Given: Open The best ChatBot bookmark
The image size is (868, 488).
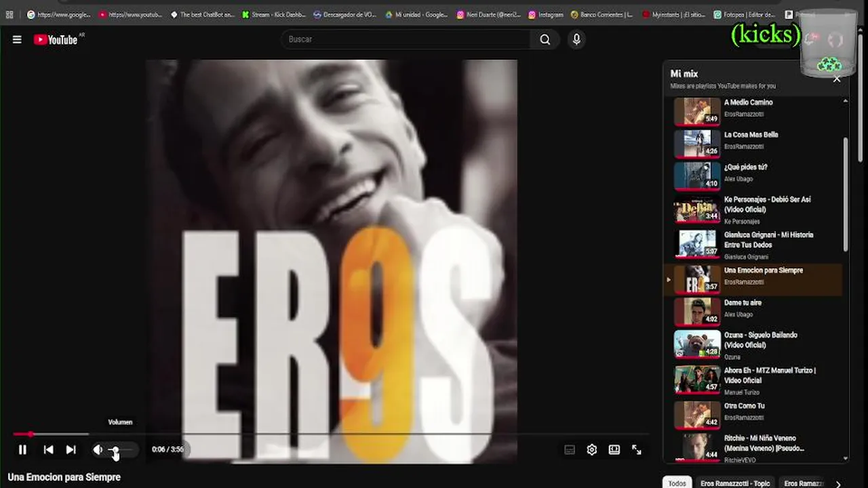Looking at the screenshot, I should [x=202, y=14].
